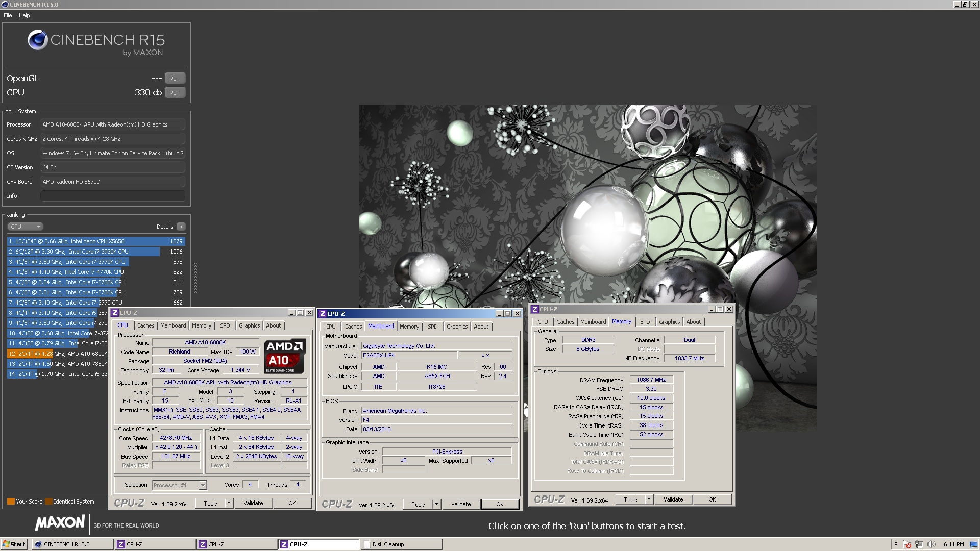Select ranking row Intel Core i7-4770K
Viewport: 980px width, 551px height.
click(96, 272)
